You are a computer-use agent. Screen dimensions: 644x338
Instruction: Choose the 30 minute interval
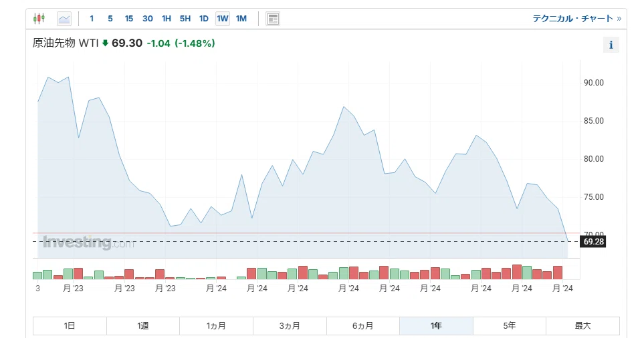pyautogui.click(x=148, y=19)
